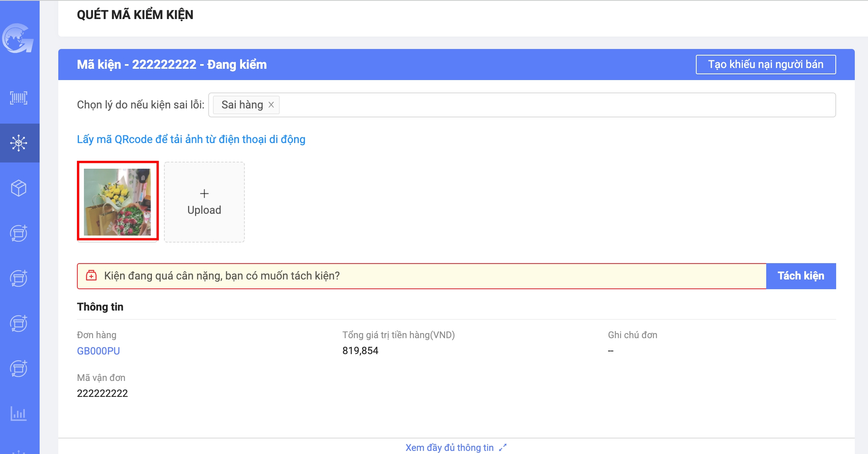Open the uploaded flower photo thumbnail
Screen dimensions: 868x454
pyautogui.click(x=117, y=202)
